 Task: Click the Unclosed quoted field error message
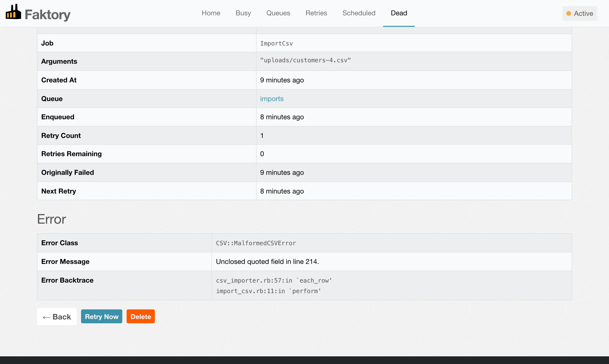pyautogui.click(x=267, y=262)
